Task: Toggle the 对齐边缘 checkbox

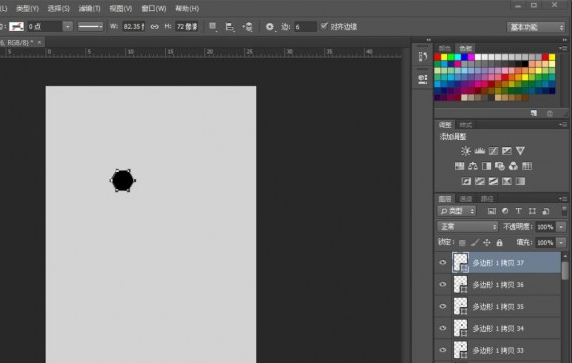Action: (324, 26)
